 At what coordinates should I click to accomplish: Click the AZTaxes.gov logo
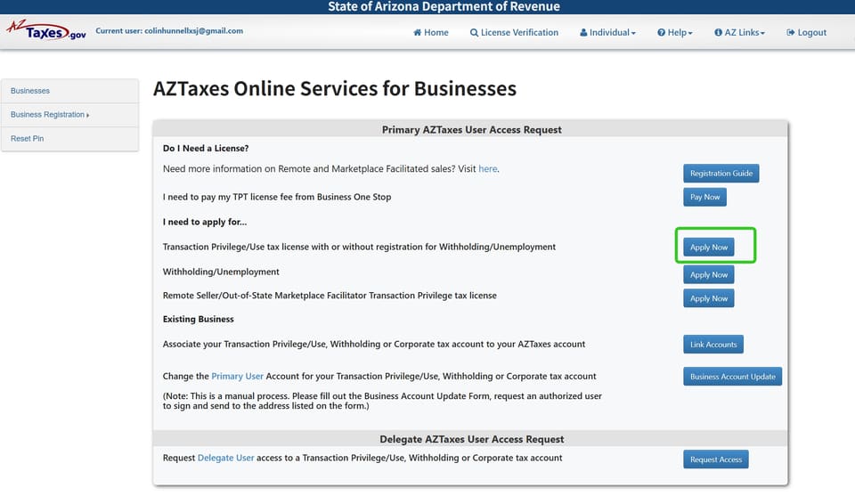pyautogui.click(x=46, y=30)
